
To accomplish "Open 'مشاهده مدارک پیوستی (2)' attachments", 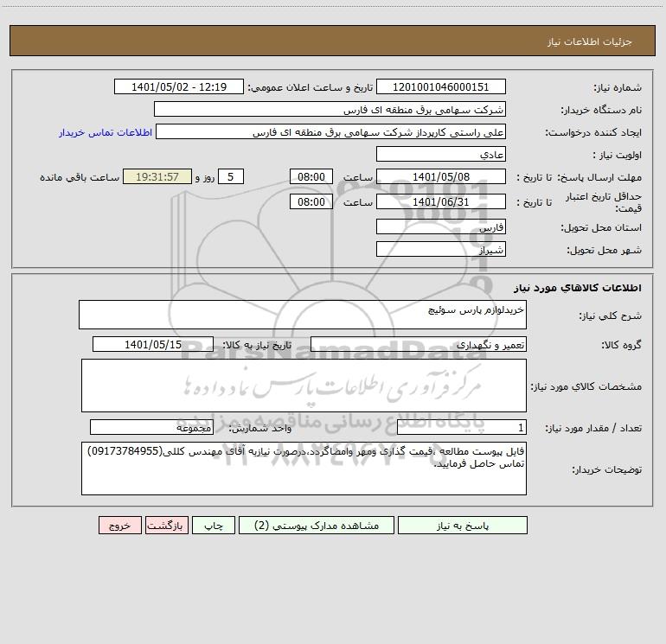I will coord(317,526).
